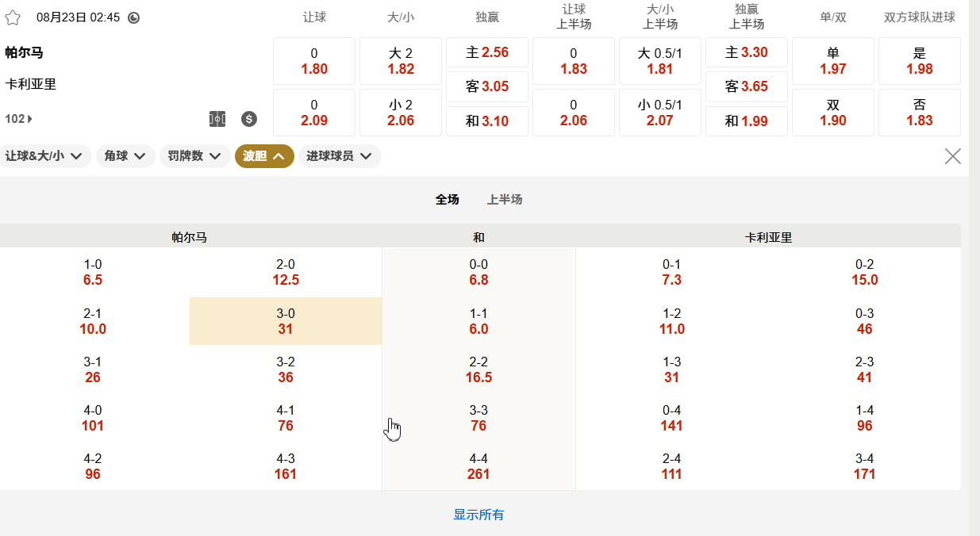The image size is (980, 536).
Task: Select 大 2 odds 1.82
Action: 401,61
